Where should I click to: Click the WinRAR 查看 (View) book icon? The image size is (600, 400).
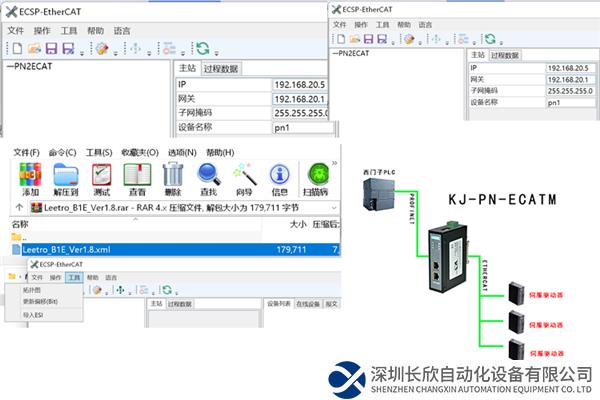tap(137, 175)
